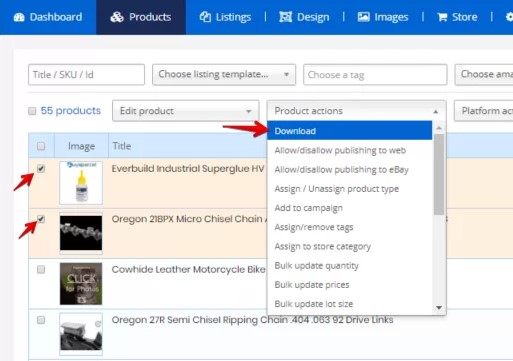Open the Products tab
This screenshot has height=361, width=513.
click(141, 17)
